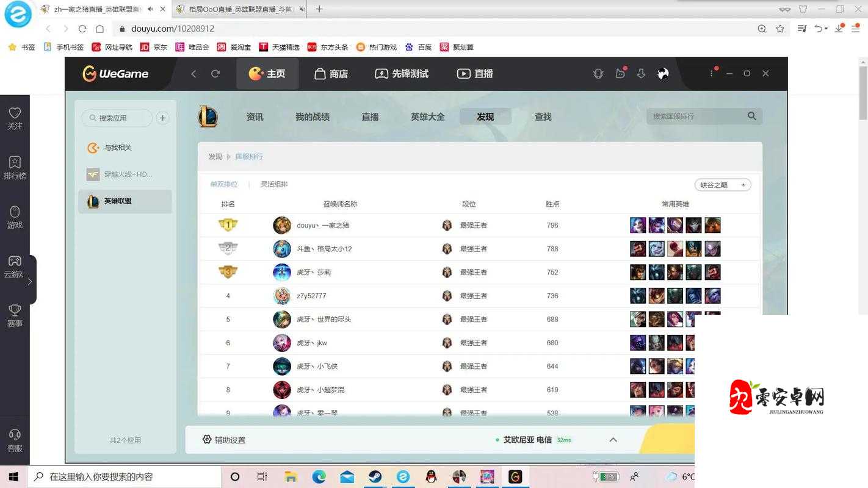Click first hero icon in douyu丶一家之猪 row
Image resolution: width=868 pixels, height=488 pixels.
pos(638,225)
